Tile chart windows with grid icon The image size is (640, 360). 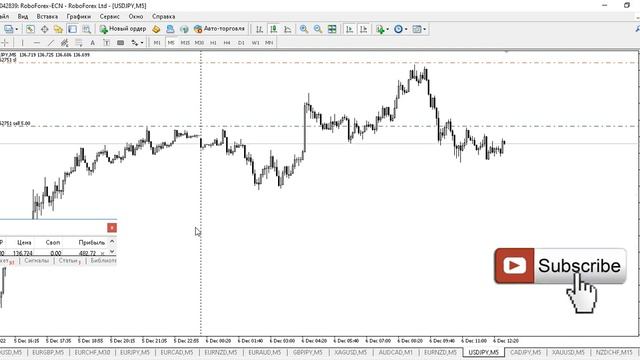pos(332,29)
